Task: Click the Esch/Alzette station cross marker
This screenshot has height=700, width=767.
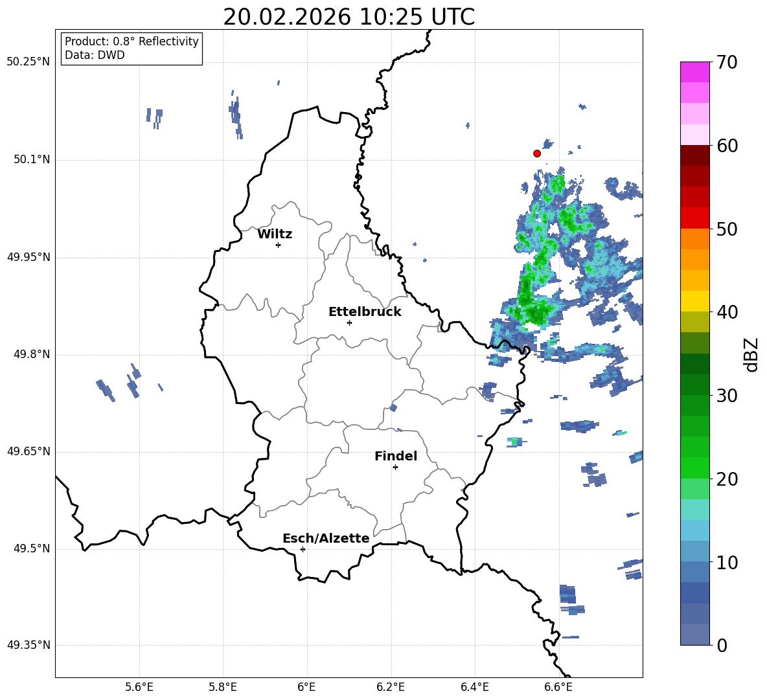Action: point(303,549)
